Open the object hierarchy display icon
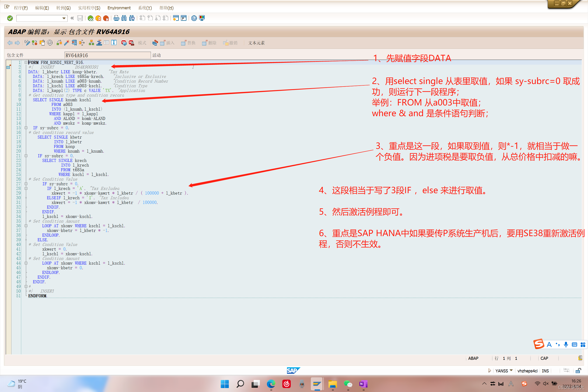Viewport: 588px width, 392px height. pos(91,43)
